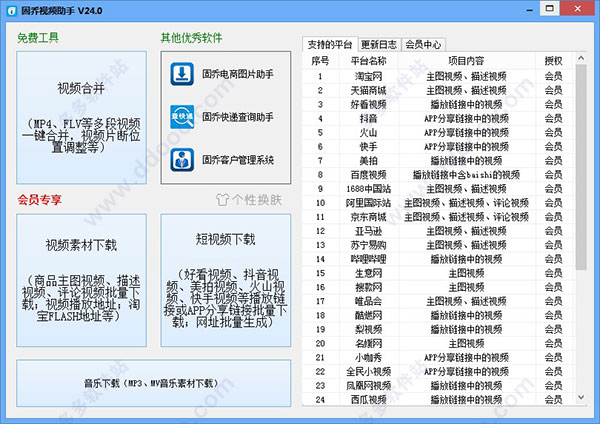The height and width of the screenshot is (424, 600).
Task: Close the 固乔视频助手 window
Action: pos(578,8)
